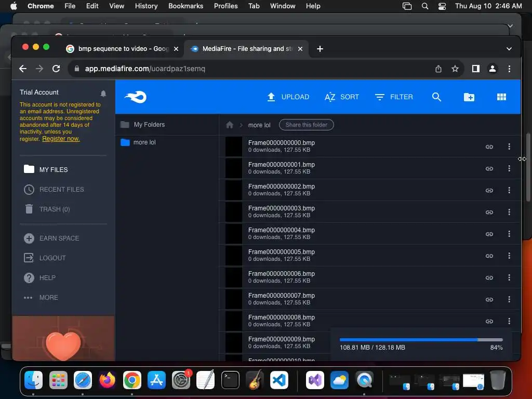
Task: Open a new Chrome tab
Action: click(320, 49)
